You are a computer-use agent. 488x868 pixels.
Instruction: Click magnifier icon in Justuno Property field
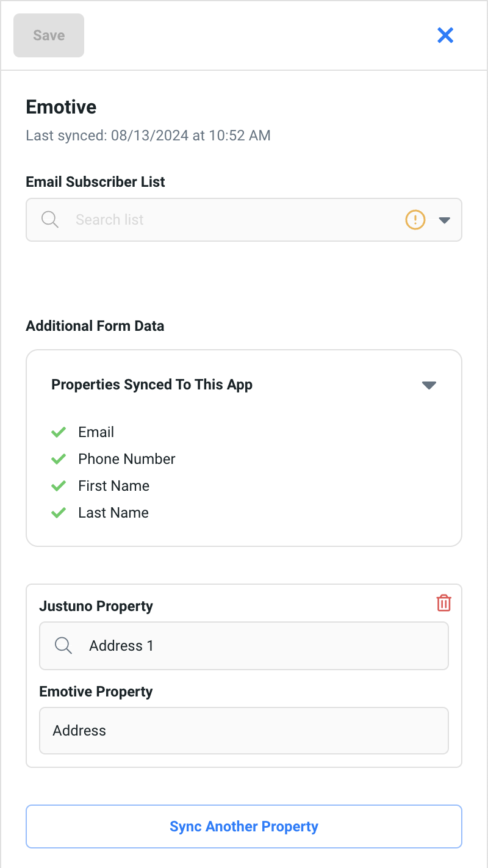pyautogui.click(x=63, y=645)
